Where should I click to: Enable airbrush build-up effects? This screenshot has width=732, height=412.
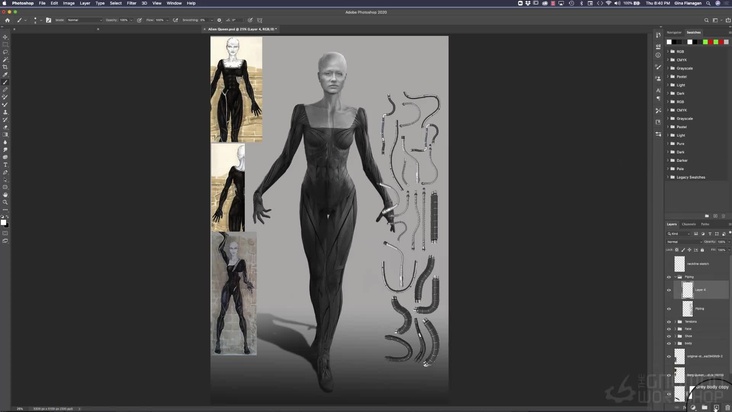click(176, 20)
